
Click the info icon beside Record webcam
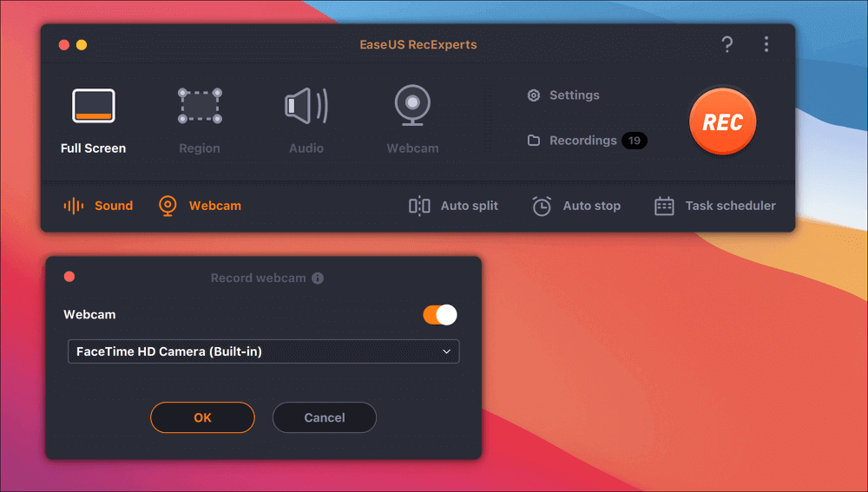tap(318, 279)
